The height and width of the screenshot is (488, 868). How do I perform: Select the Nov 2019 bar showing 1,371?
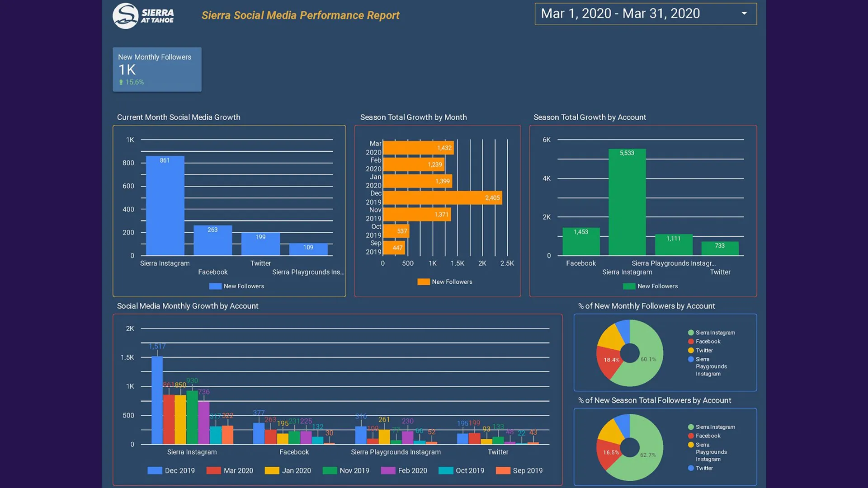417,214
